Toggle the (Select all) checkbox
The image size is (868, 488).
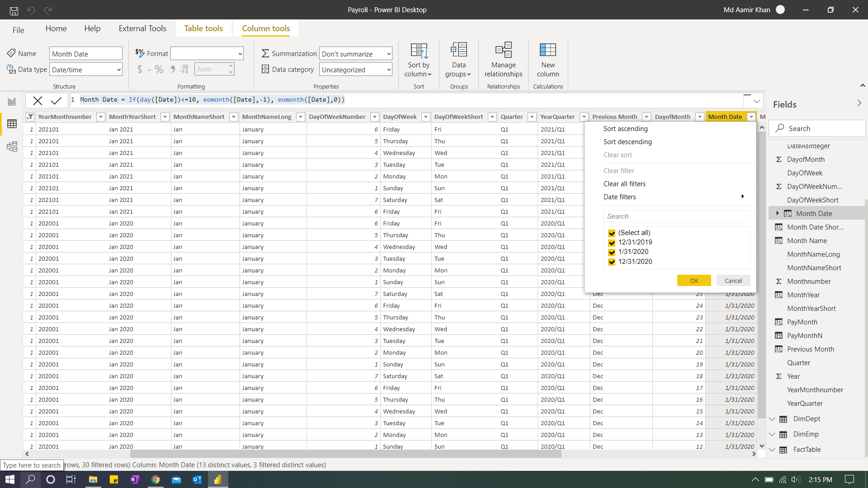tap(612, 233)
